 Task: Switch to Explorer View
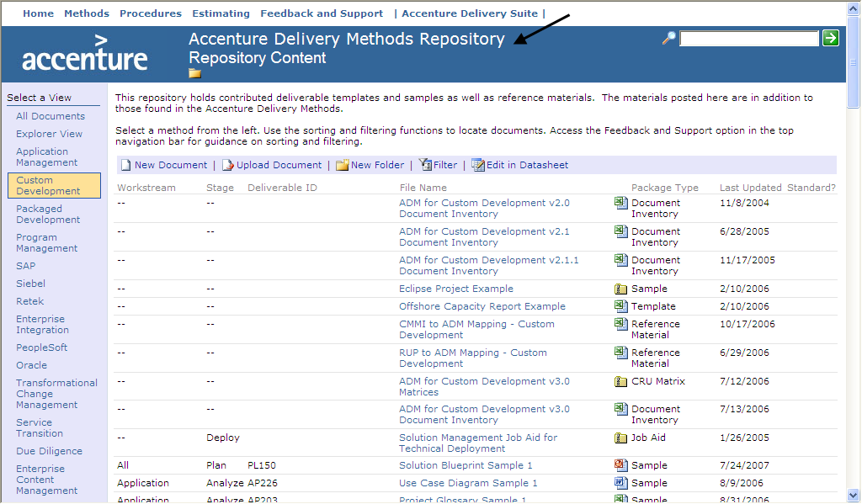pos(49,134)
